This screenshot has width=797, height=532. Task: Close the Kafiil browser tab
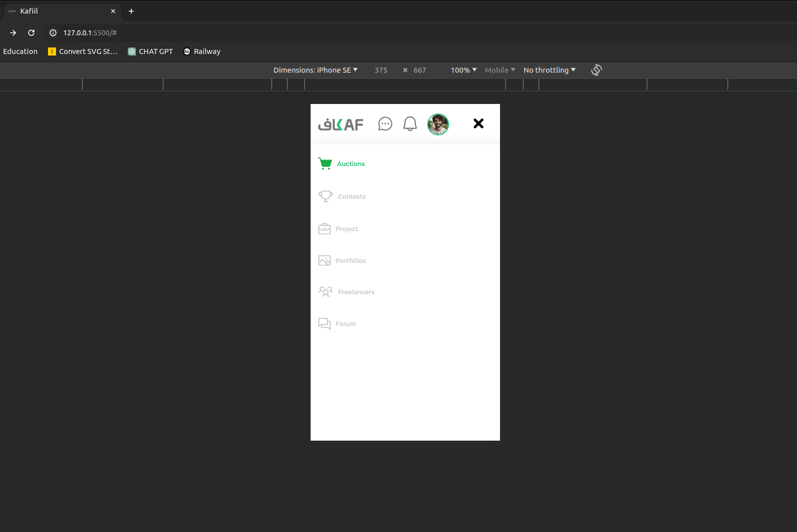tap(113, 11)
